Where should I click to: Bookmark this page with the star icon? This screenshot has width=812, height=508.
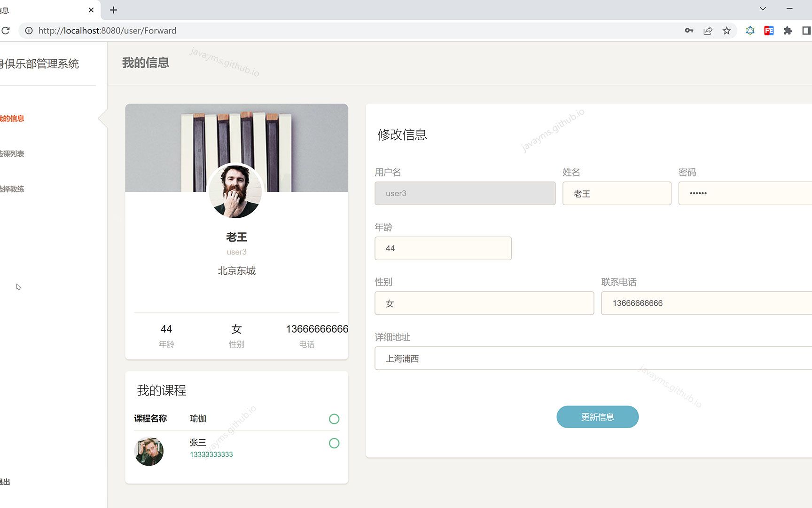(x=726, y=31)
